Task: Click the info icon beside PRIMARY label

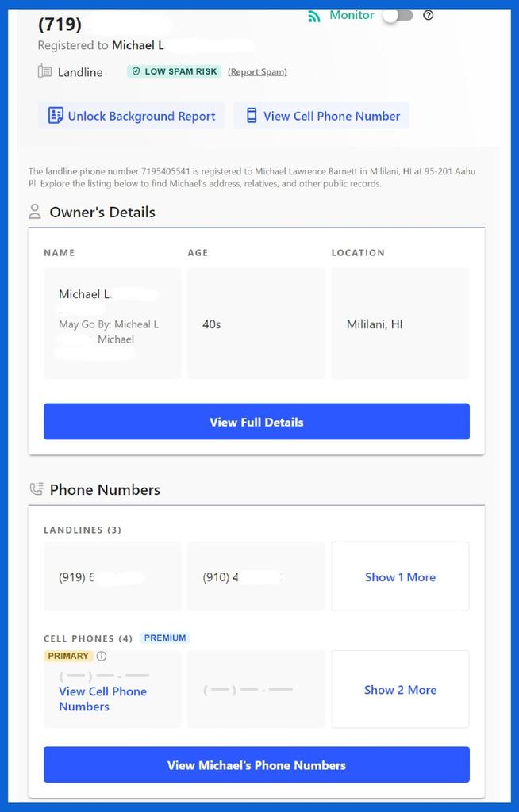Action: [x=102, y=656]
